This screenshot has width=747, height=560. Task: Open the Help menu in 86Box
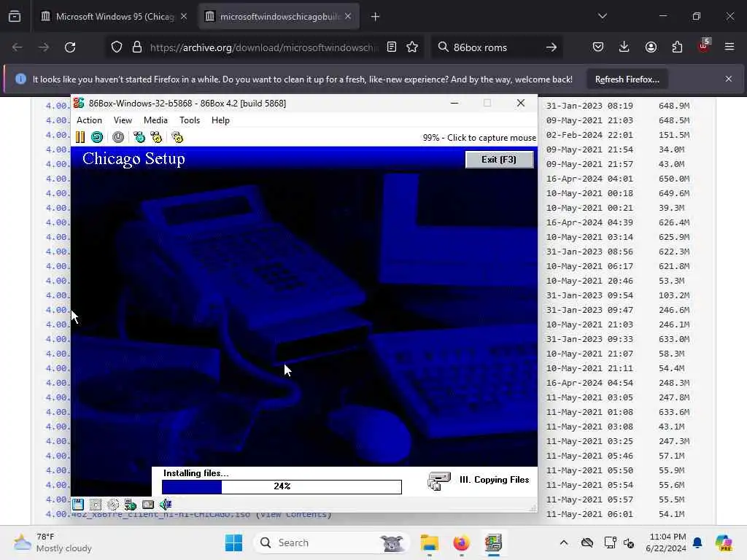tap(220, 120)
